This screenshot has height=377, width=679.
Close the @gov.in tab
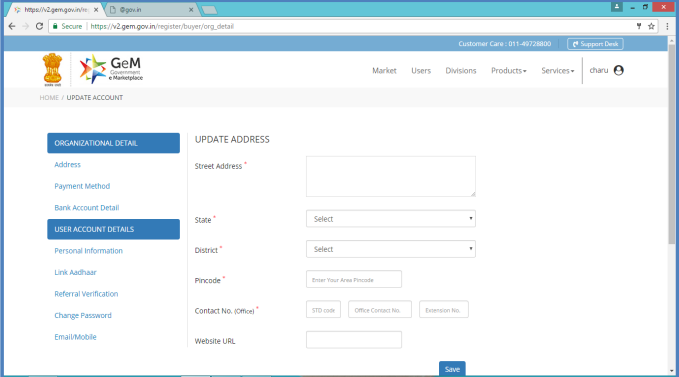pyautogui.click(x=191, y=10)
